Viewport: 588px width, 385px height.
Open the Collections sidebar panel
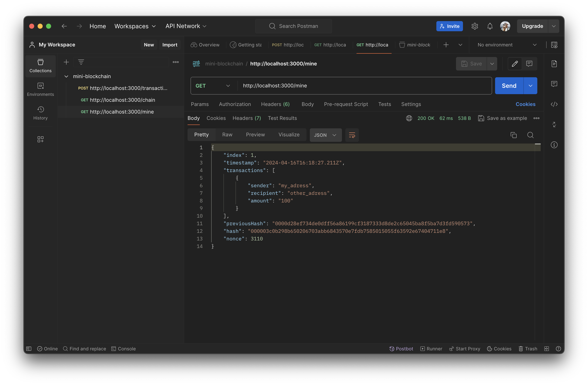[x=40, y=66]
